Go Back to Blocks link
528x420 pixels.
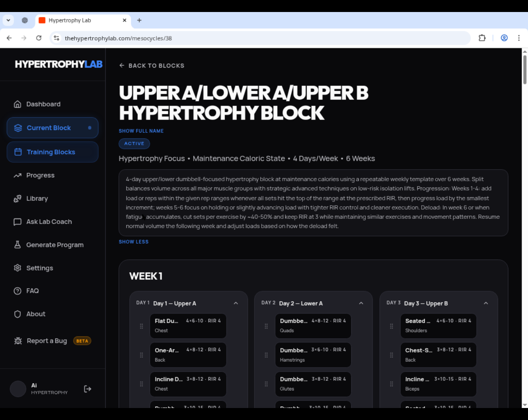[x=152, y=66]
